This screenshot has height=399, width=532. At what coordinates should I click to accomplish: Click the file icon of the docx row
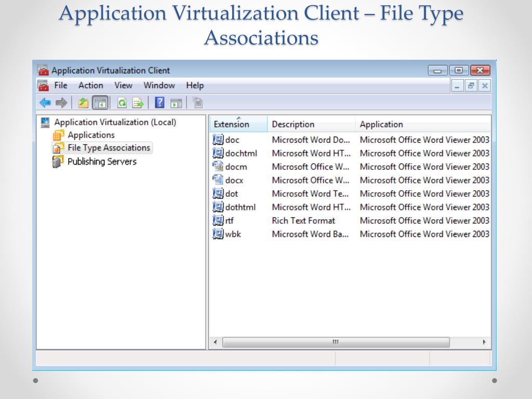(x=218, y=180)
